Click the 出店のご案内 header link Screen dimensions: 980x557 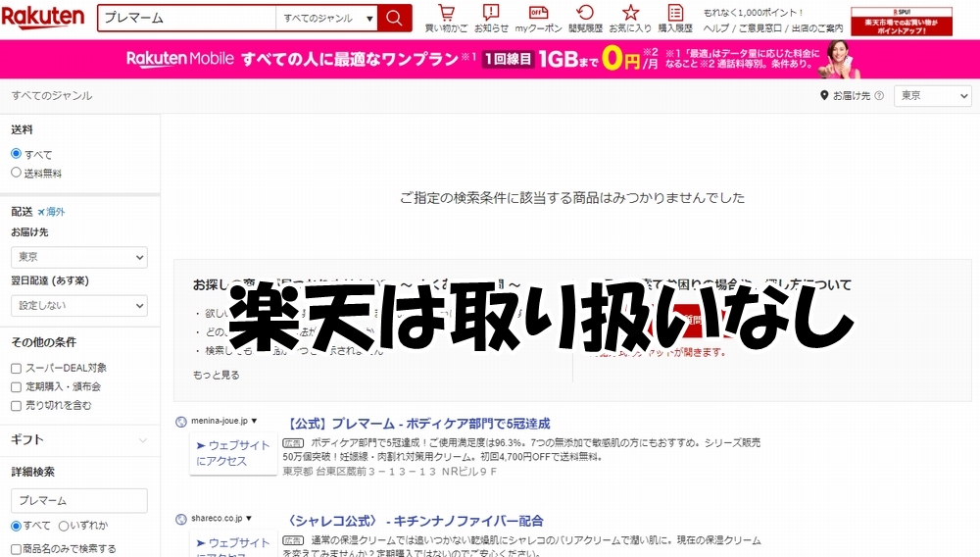[x=817, y=28]
